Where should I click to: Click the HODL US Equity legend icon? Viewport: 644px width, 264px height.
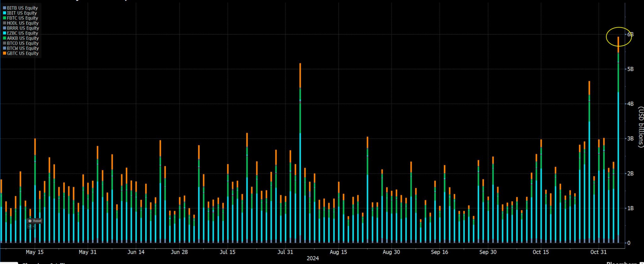[x=4, y=23]
